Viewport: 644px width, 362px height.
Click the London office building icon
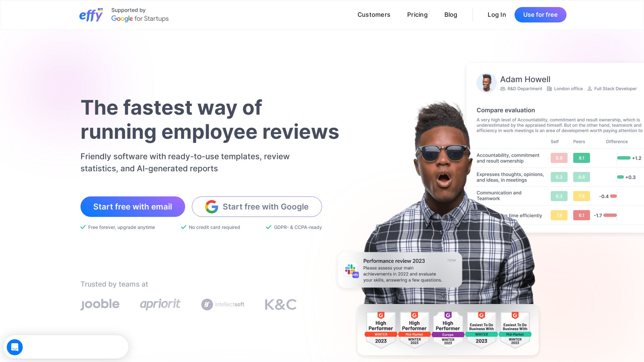(x=549, y=88)
